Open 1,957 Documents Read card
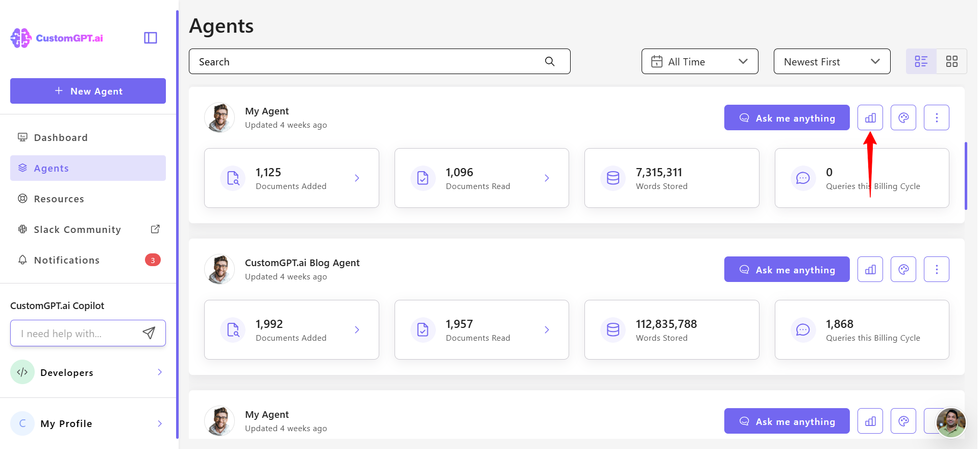The image size is (980, 449). (482, 329)
